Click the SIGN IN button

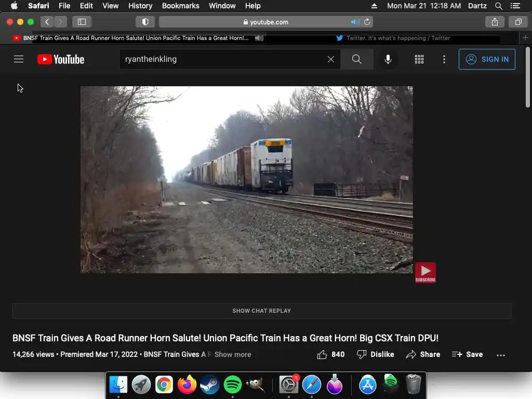487,59
